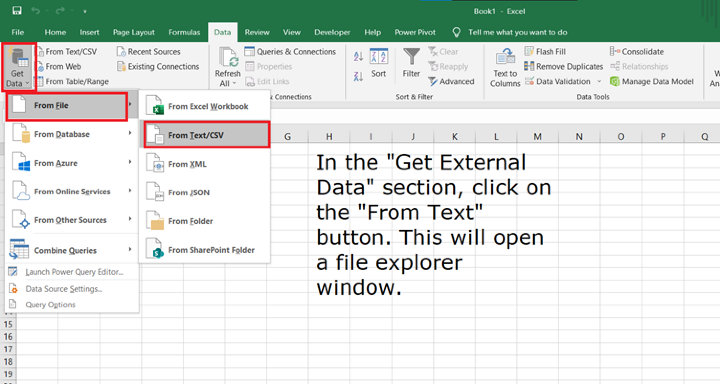The image size is (720, 384).
Task: Select the Review tab
Action: pos(257,32)
